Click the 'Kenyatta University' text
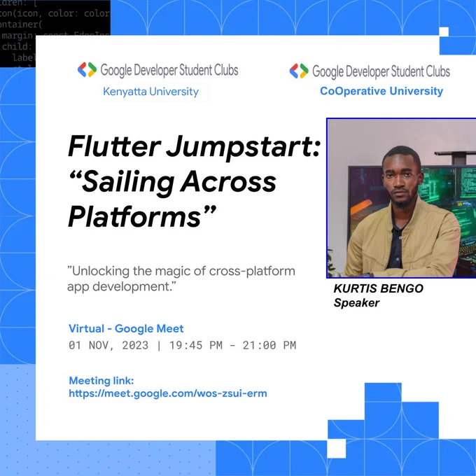476x476 pixels. tap(151, 92)
